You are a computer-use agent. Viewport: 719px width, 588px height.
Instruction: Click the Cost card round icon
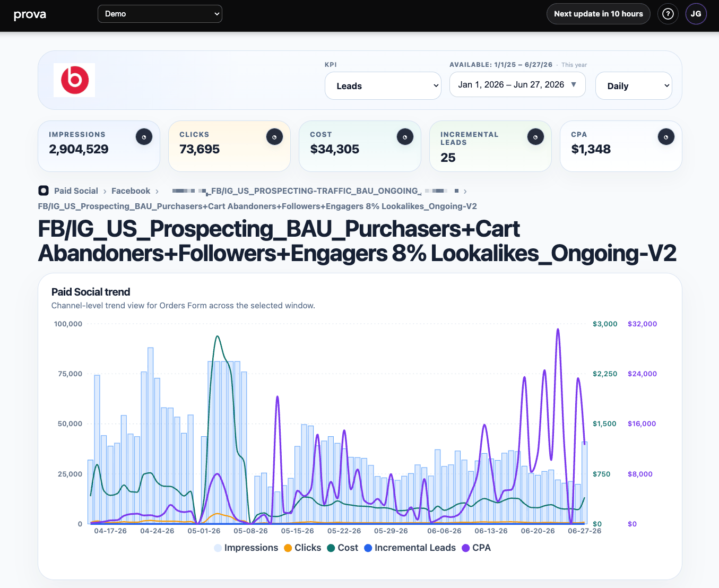pos(405,137)
